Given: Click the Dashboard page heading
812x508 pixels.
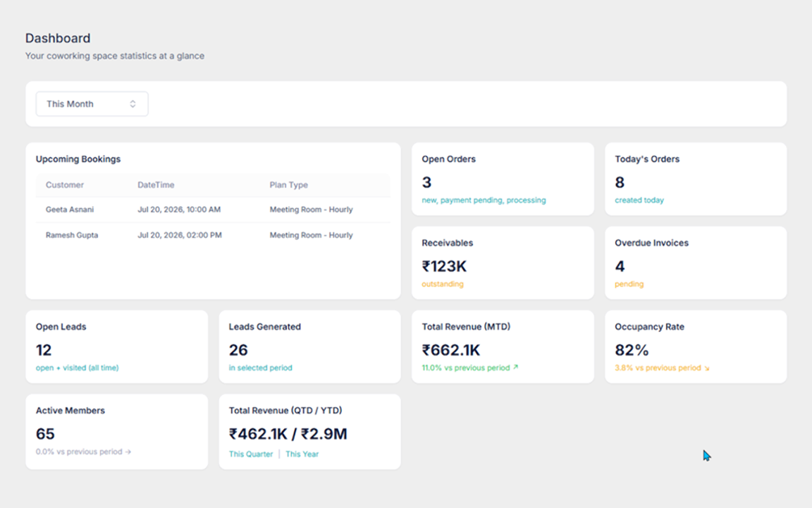Looking at the screenshot, I should 58,38.
